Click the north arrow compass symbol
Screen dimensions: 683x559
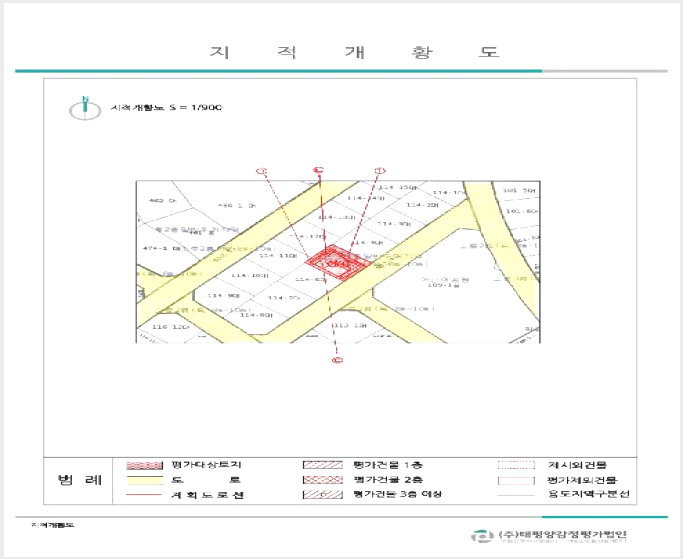pos(85,108)
